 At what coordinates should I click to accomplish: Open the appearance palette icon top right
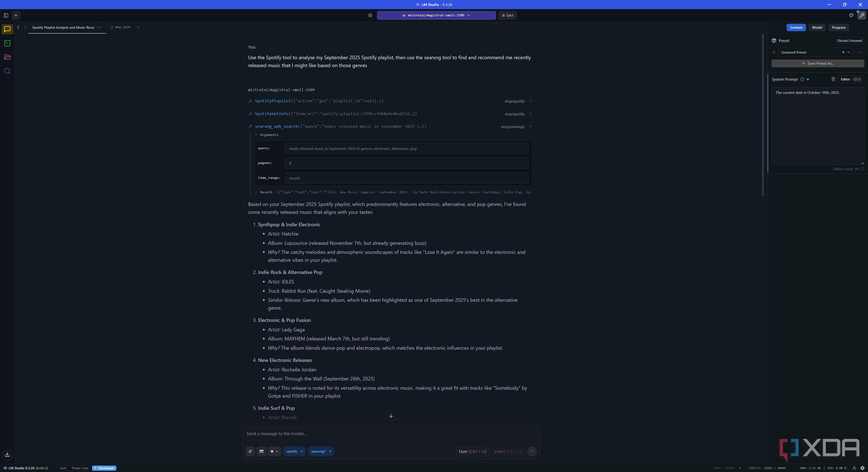point(851,15)
